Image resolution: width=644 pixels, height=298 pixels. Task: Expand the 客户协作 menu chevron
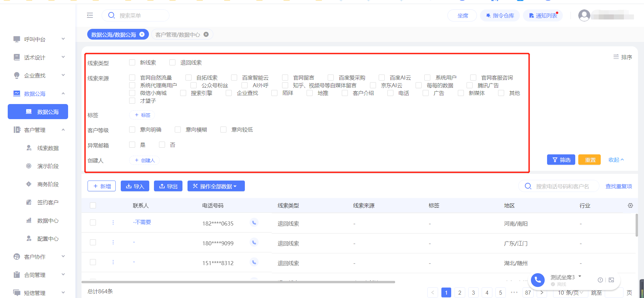pos(63,256)
